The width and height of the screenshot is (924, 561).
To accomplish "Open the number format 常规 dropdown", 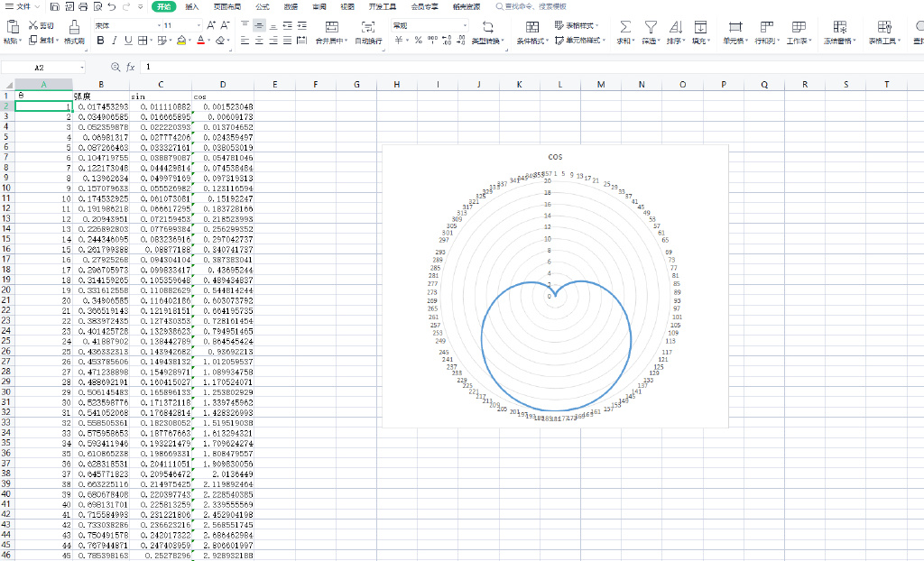I will (465, 25).
